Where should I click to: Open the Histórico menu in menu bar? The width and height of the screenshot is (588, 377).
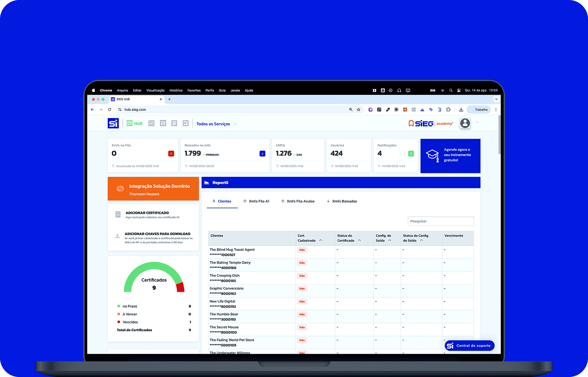coord(176,90)
